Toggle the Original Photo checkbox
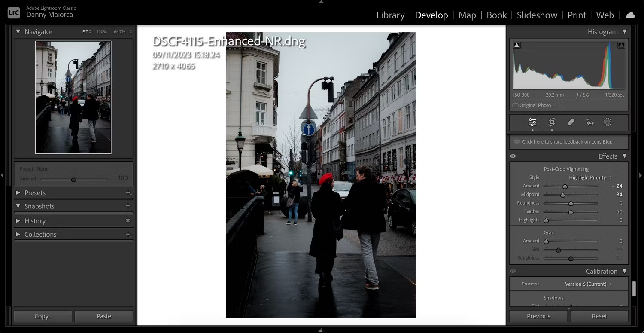 pyautogui.click(x=516, y=105)
